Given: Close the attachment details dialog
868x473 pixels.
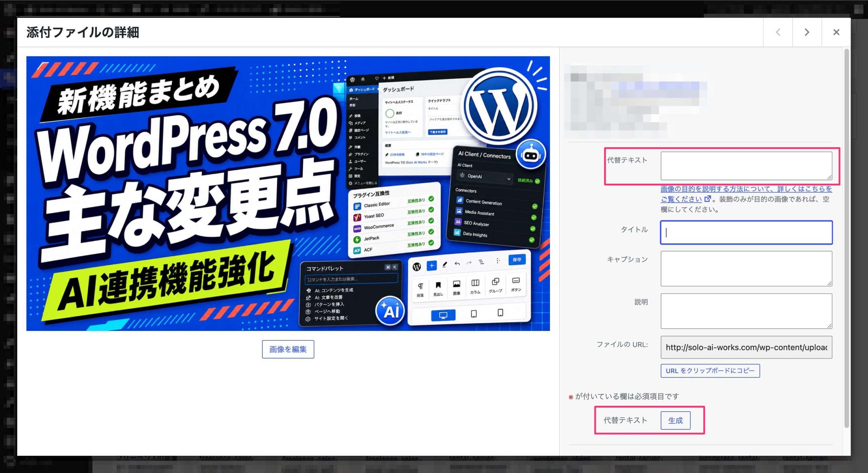Looking at the screenshot, I should 836,32.
